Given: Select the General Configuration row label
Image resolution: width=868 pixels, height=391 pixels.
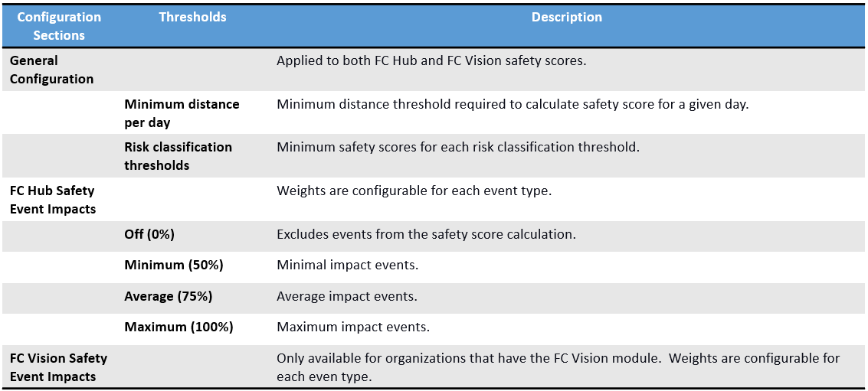Looking at the screenshot, I should [x=52, y=70].
